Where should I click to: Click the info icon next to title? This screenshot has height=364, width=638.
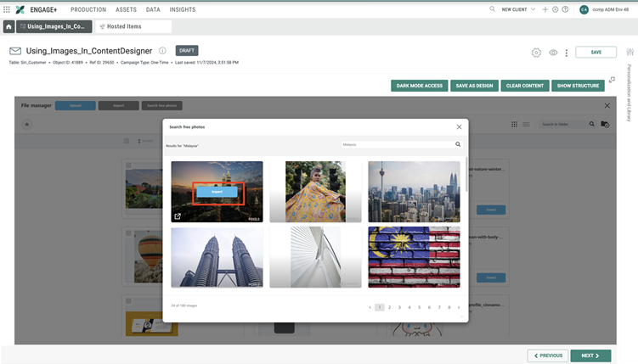(162, 51)
